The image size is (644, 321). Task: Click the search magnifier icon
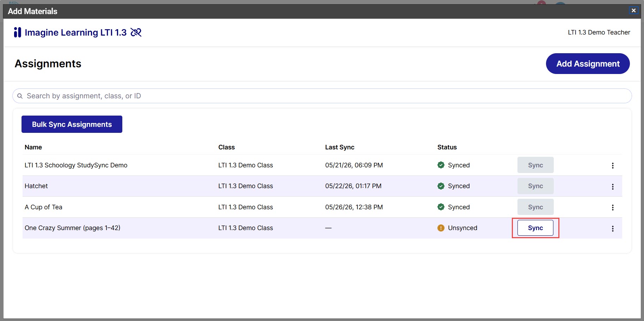pos(20,96)
